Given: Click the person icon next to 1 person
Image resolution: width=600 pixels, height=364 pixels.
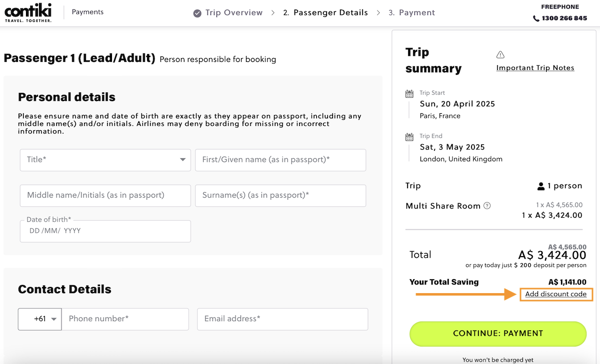Looking at the screenshot, I should 540,185.
